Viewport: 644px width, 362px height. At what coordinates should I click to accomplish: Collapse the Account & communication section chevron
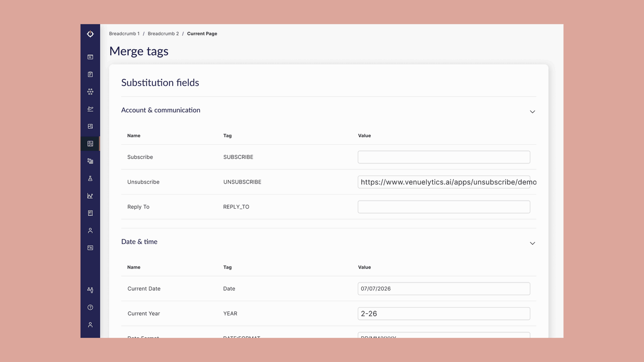[x=532, y=112]
